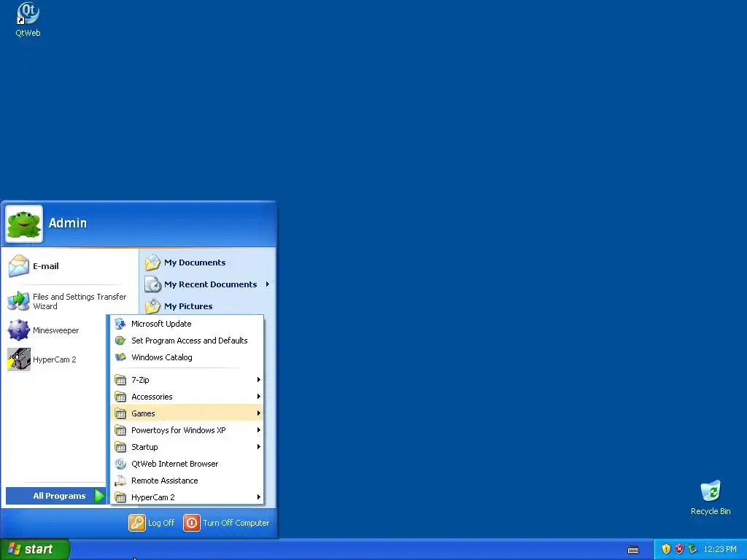
Task: Click the Files and Settings Transfer Wizard label
Action: pyautogui.click(x=80, y=301)
